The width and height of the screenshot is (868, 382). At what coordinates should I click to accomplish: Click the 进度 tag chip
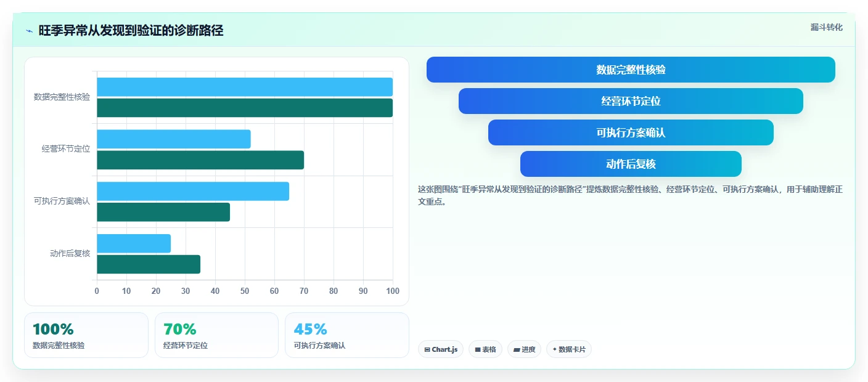(524, 349)
